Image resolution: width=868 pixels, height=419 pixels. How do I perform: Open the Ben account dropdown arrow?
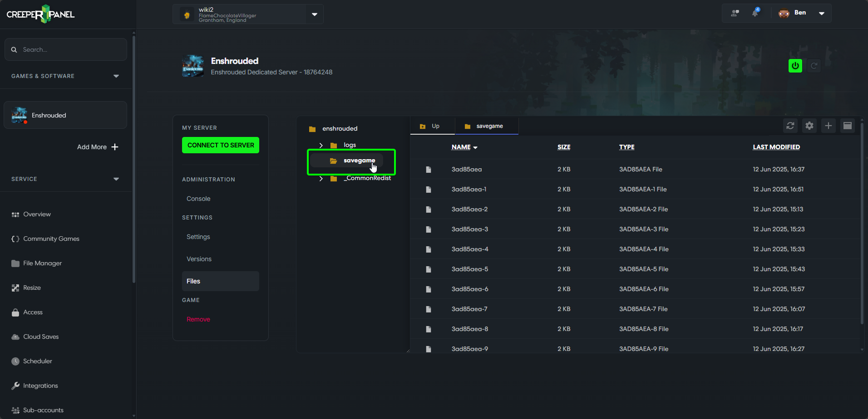[822, 13]
